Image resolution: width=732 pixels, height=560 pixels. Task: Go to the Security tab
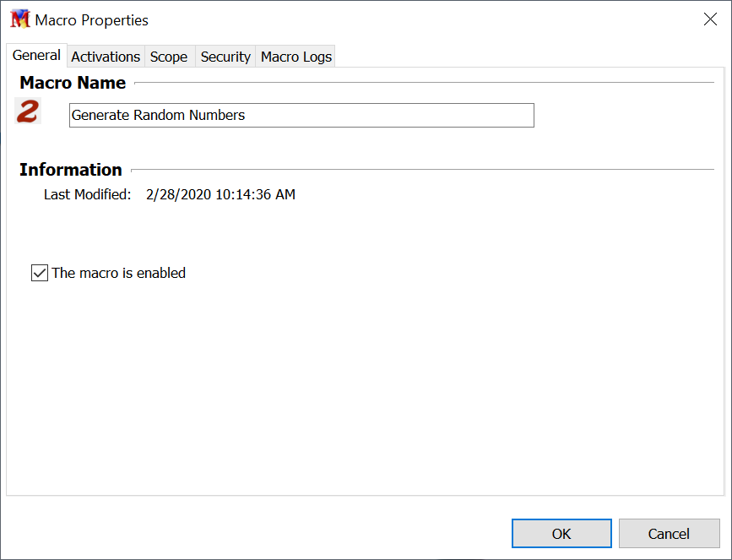(225, 57)
